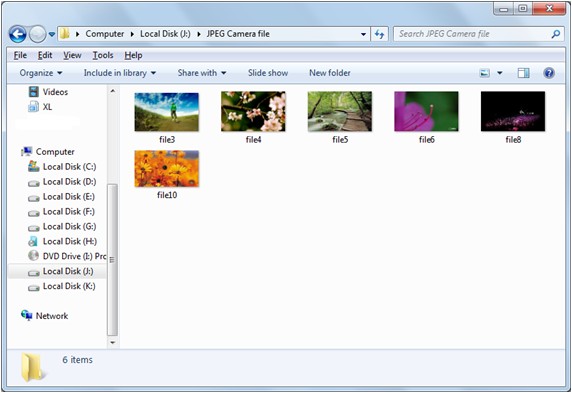
Task: Click the Slide show button
Action: [268, 73]
